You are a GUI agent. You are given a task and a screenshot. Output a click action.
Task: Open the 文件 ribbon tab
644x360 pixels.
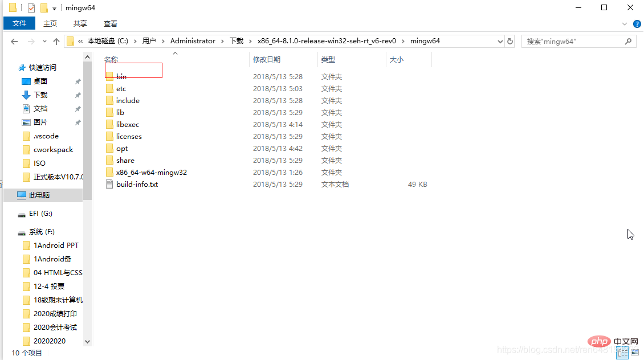click(x=19, y=23)
